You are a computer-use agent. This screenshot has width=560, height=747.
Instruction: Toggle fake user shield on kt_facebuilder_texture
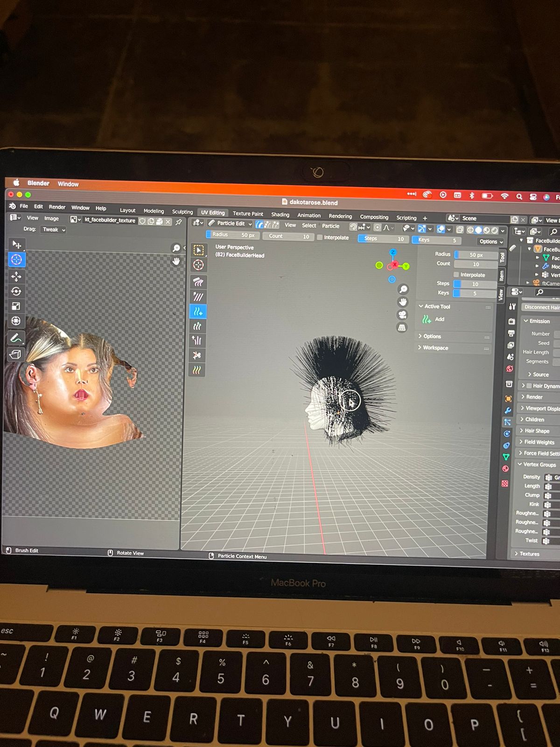point(142,221)
